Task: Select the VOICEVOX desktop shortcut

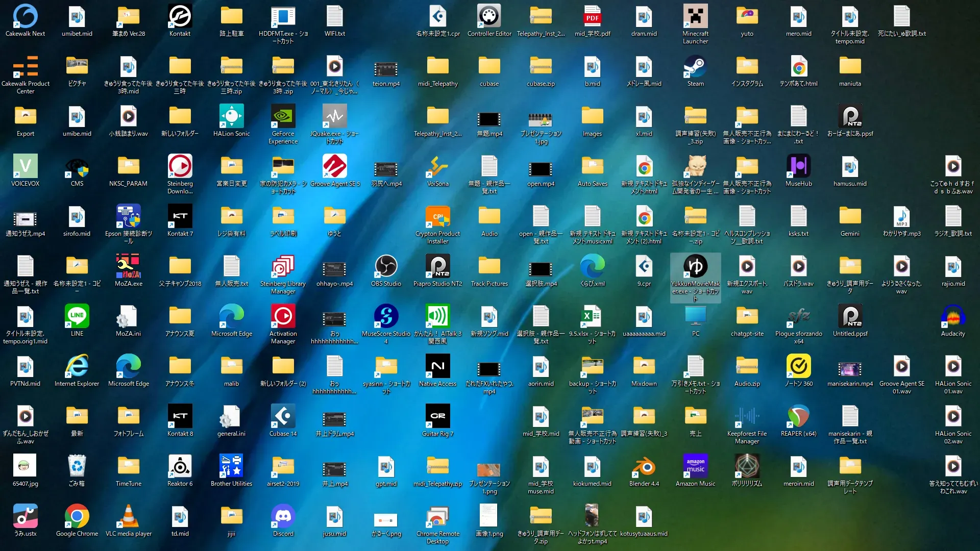Action: click(x=25, y=167)
